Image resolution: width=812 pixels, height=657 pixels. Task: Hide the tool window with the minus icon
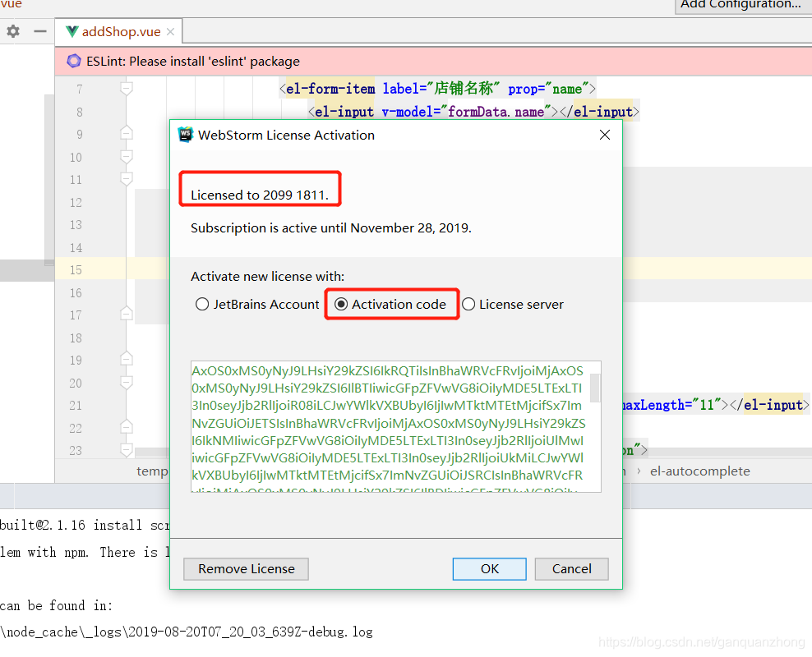pos(40,31)
